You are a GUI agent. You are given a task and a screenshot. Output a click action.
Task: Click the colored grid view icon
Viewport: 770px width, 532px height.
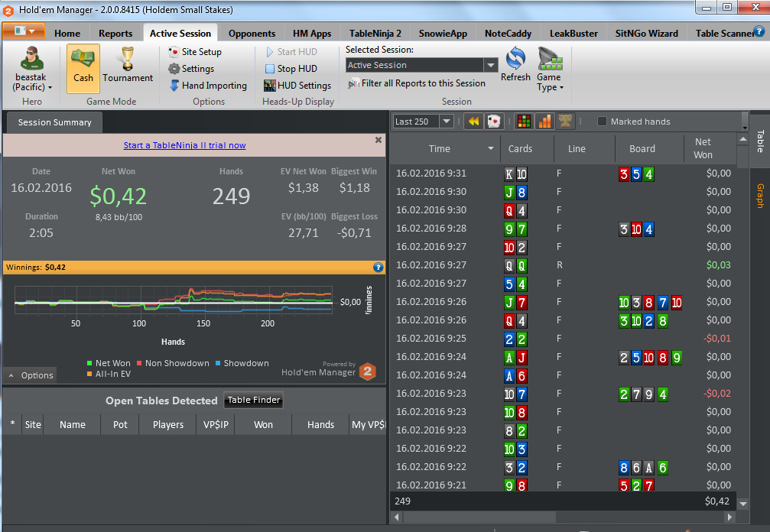524,122
